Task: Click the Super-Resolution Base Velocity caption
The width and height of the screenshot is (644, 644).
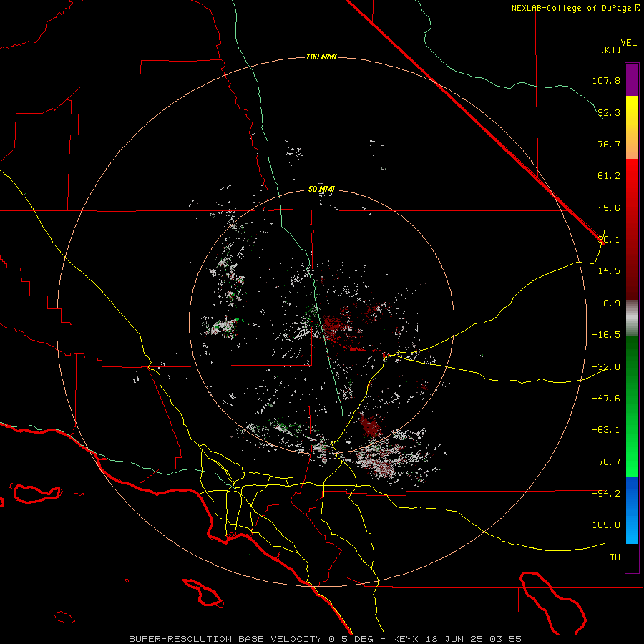Action: (x=325, y=639)
